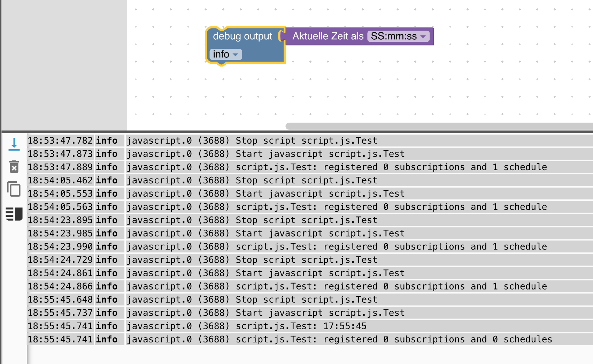Click the 18:53:47.782 Stop script log entry

[x=310, y=141]
